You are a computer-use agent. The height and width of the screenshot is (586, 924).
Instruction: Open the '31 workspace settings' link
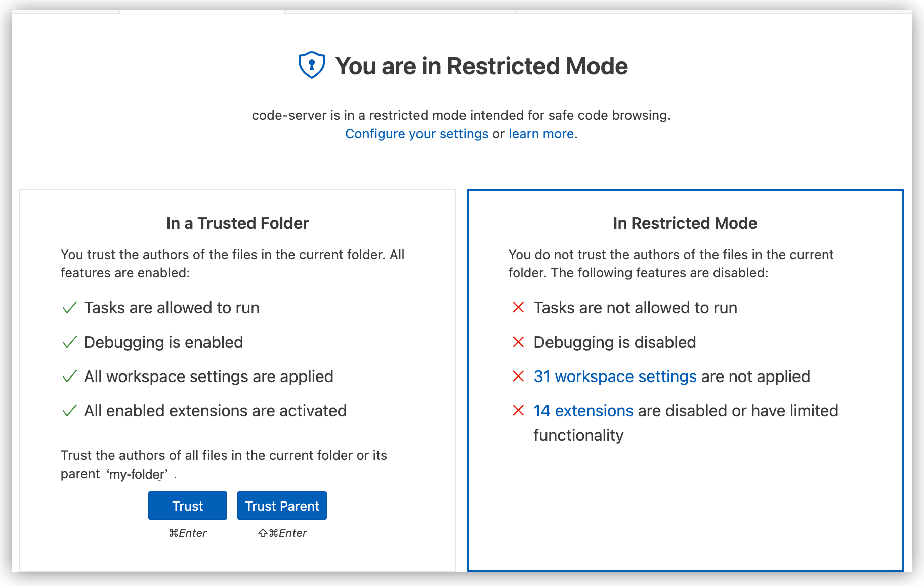coord(615,376)
